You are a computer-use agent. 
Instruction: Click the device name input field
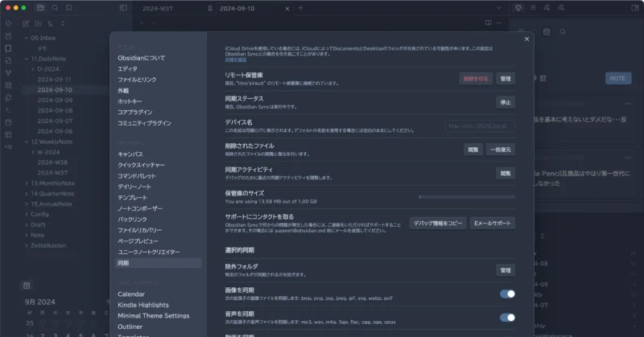coord(480,126)
